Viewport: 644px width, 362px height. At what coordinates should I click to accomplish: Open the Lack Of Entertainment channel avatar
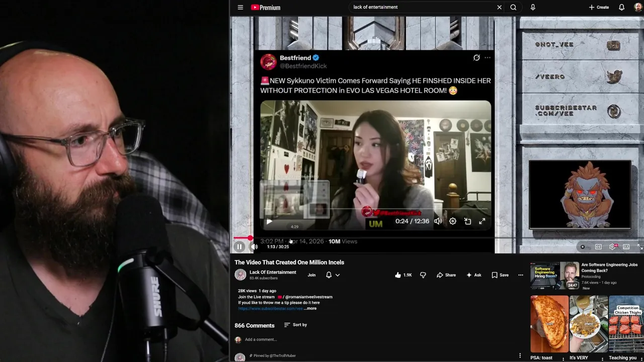tap(240, 275)
